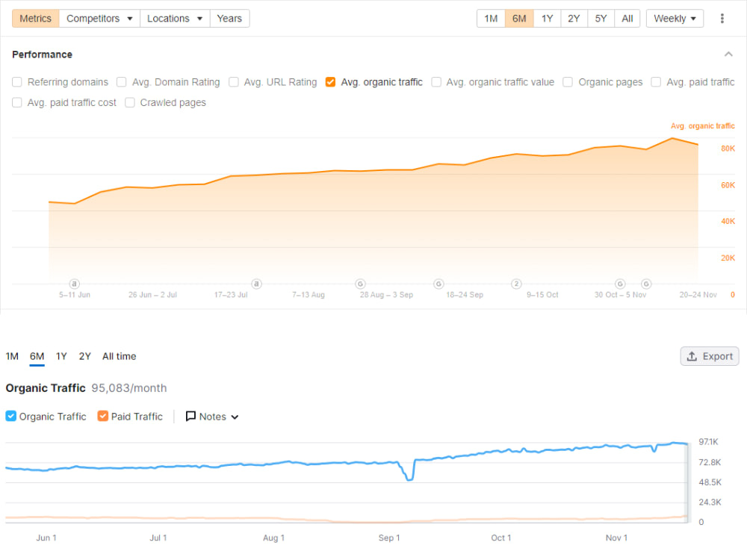Select the 6M range in the top chart

(519, 19)
